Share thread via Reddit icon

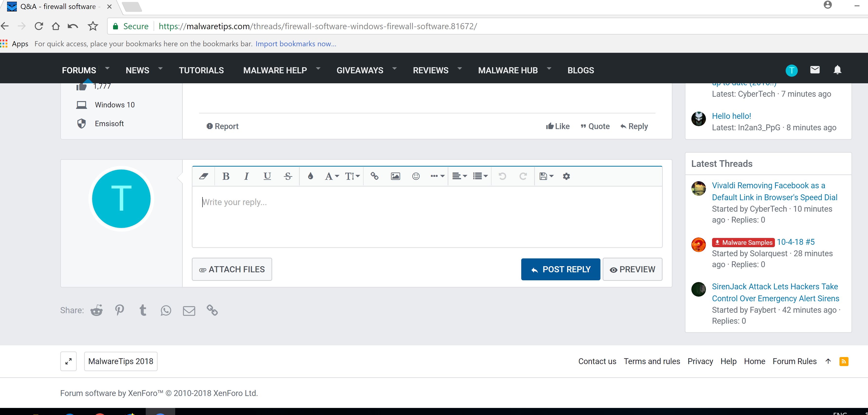[96, 310]
